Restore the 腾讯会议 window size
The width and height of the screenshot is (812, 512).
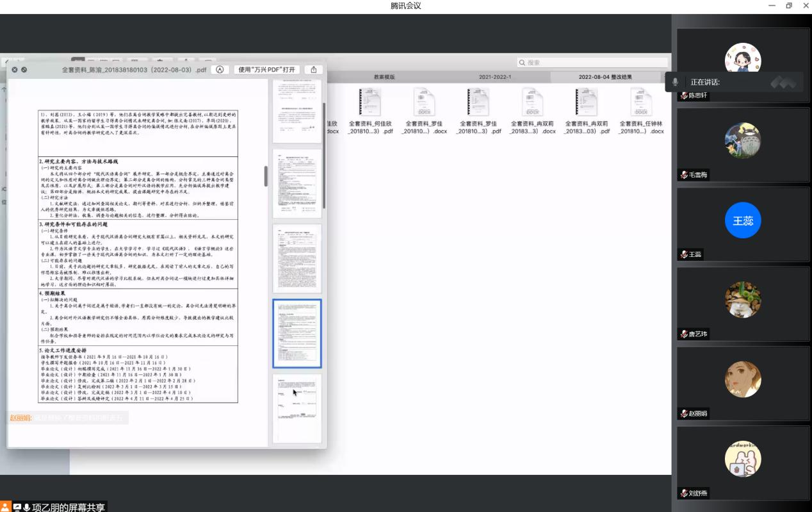click(x=789, y=6)
